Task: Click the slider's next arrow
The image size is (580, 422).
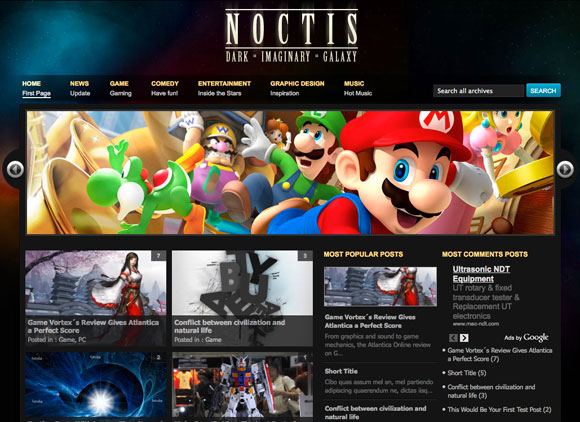Action: tap(565, 169)
